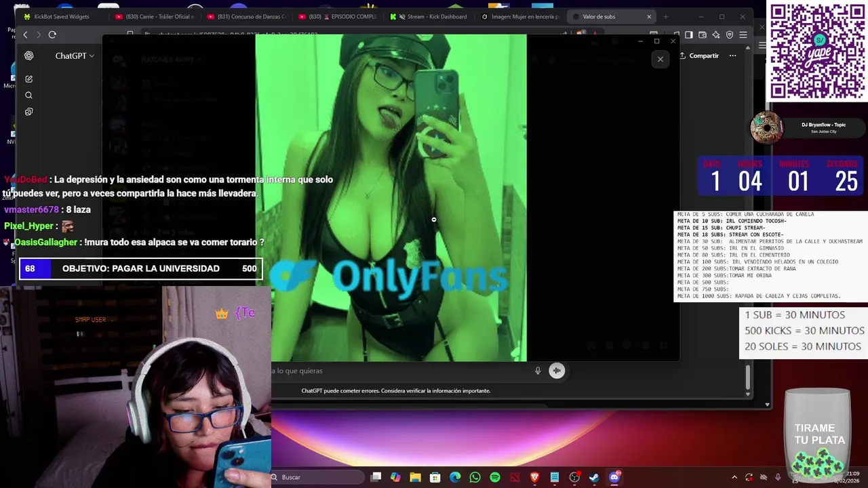
Task: Click the enlarged OnlyFans image preview
Action: 391,198
